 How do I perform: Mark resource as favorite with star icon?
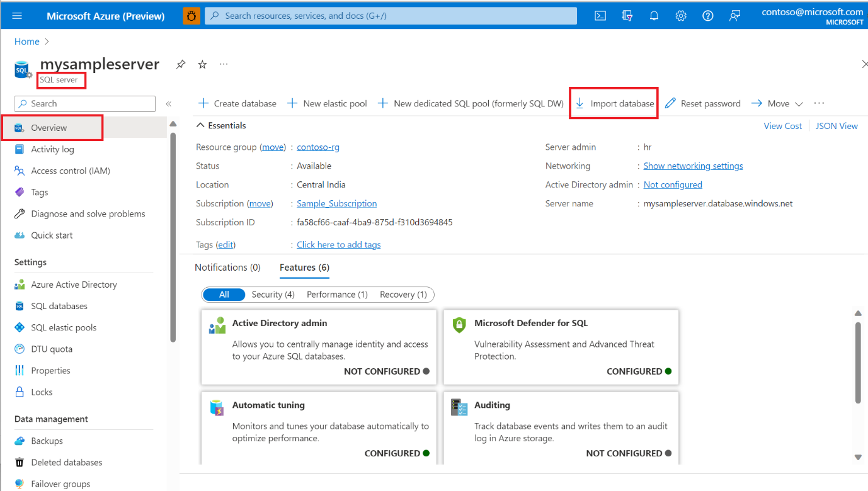pyautogui.click(x=202, y=64)
